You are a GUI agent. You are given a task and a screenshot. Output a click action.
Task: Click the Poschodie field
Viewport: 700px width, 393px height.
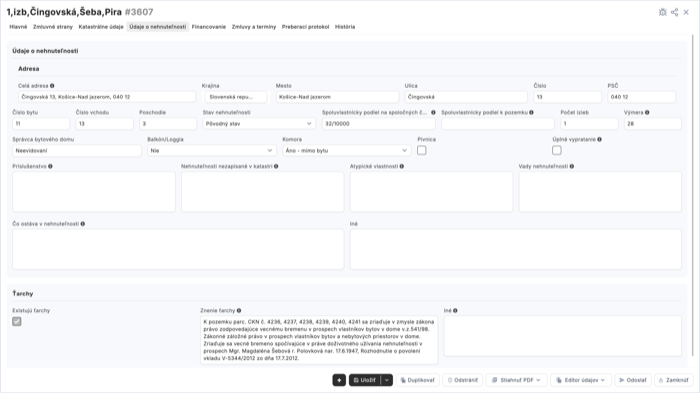(x=168, y=124)
